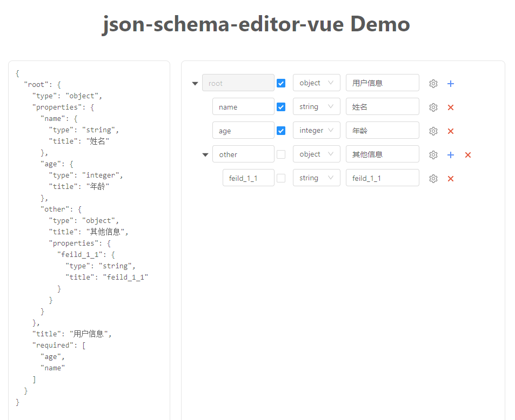Add child node to the other object
Screen dimensions: 515x420
[x=451, y=155]
